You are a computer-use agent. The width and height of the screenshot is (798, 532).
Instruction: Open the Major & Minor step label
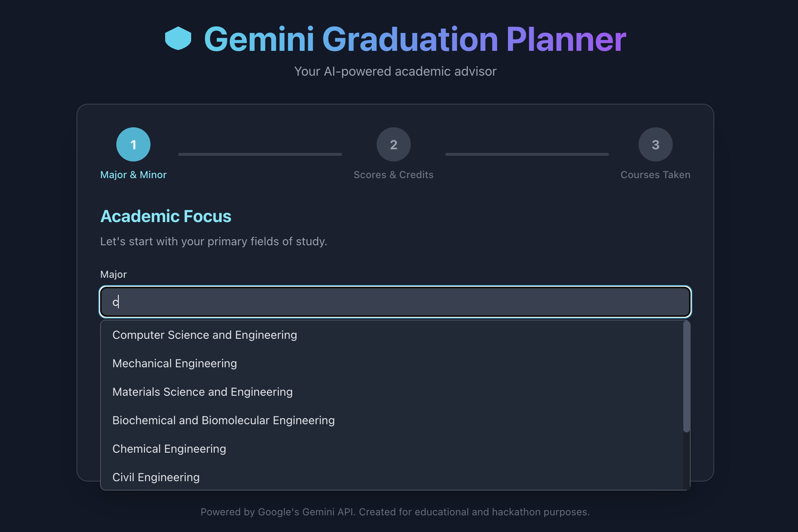coord(133,175)
